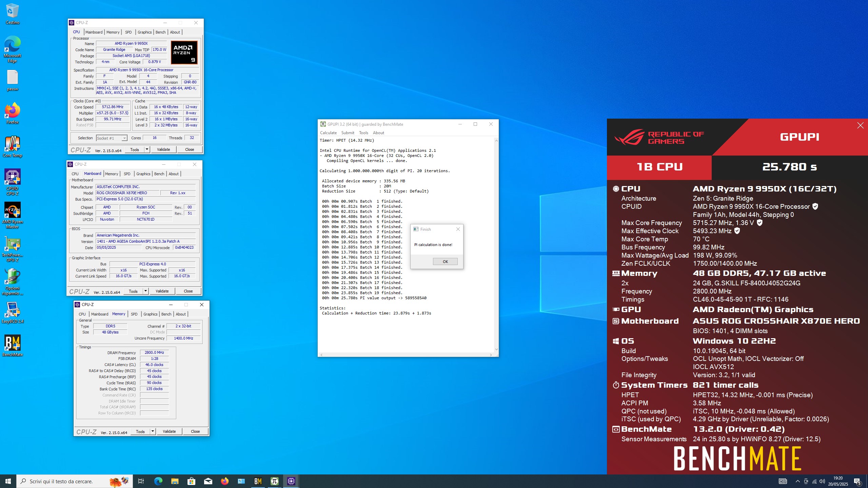Open the TechPowerUp GPU-Z desktop shortcut
868x488 pixels.
(x=12, y=249)
